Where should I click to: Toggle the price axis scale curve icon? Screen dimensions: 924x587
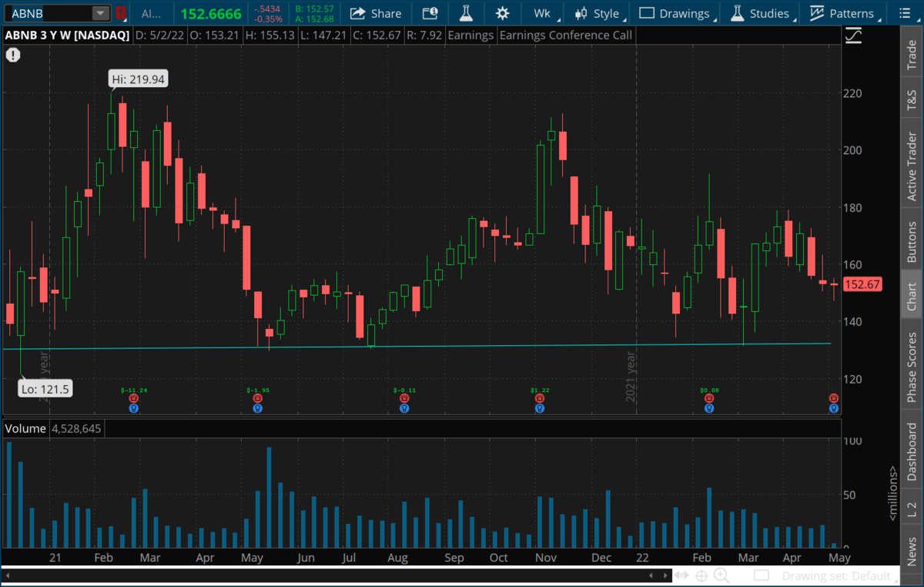(853, 35)
